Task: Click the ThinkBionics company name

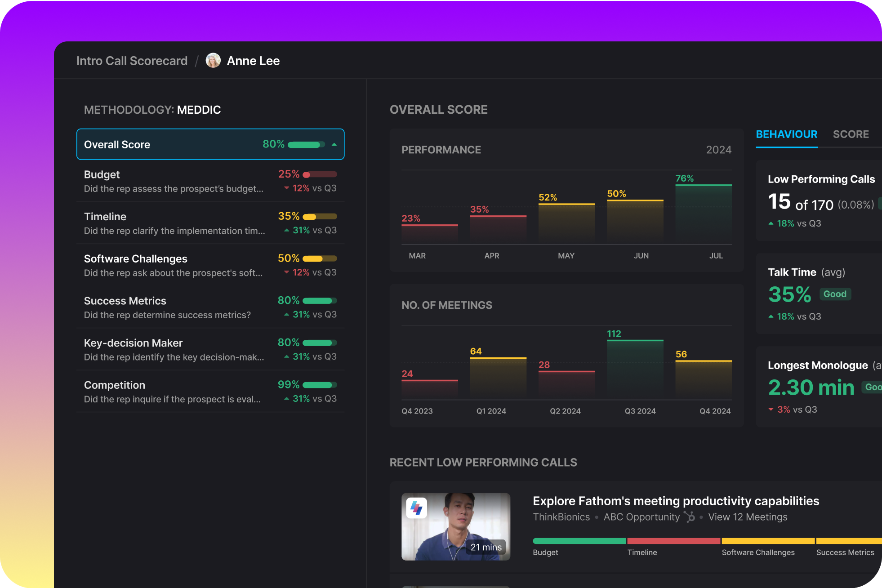Action: (x=561, y=517)
